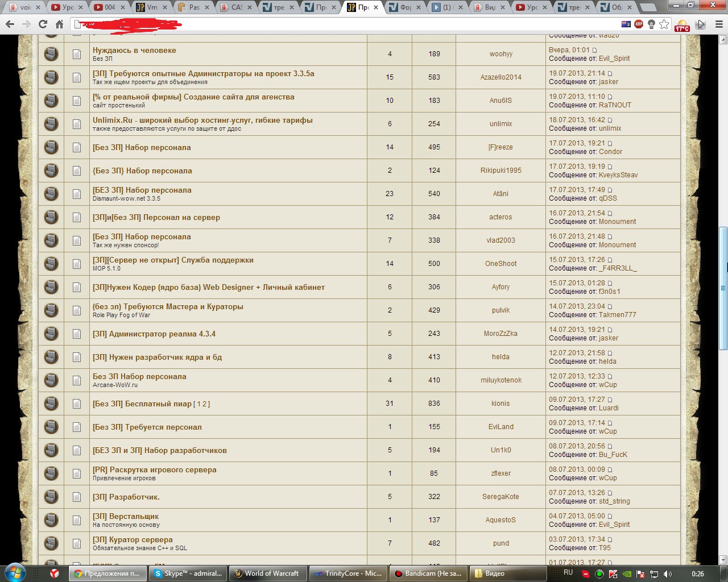Open '[ЗП][Сервер не открыт] Служба поддержки'
The image size is (728, 582).
click(173, 260)
